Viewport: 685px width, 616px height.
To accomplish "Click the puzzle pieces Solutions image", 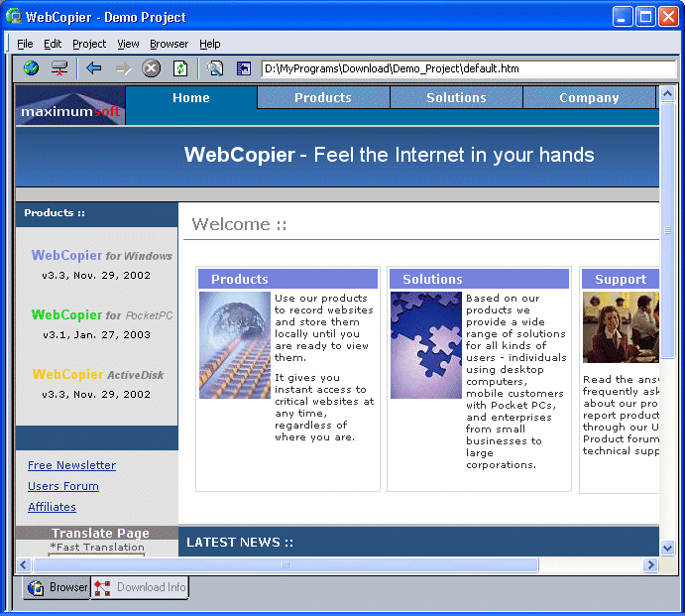I will pyautogui.click(x=426, y=345).
